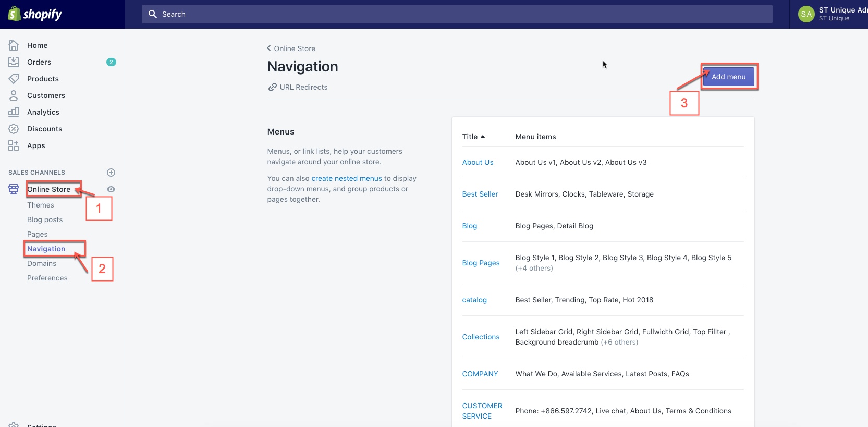Follow the create nested menus link
868x427 pixels.
point(347,178)
